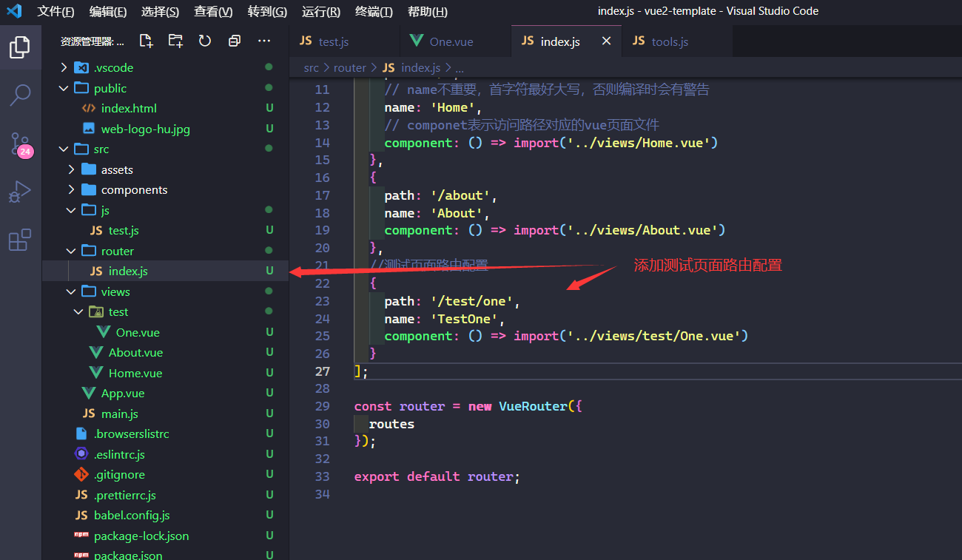Open Source Control with 24 badge
Image resolution: width=962 pixels, height=560 pixels.
pos(20,144)
